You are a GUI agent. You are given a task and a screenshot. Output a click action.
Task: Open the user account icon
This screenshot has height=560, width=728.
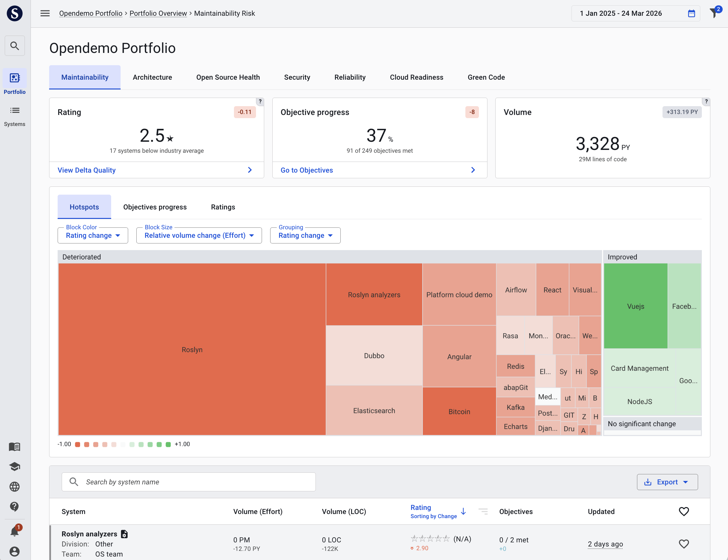tap(14, 551)
